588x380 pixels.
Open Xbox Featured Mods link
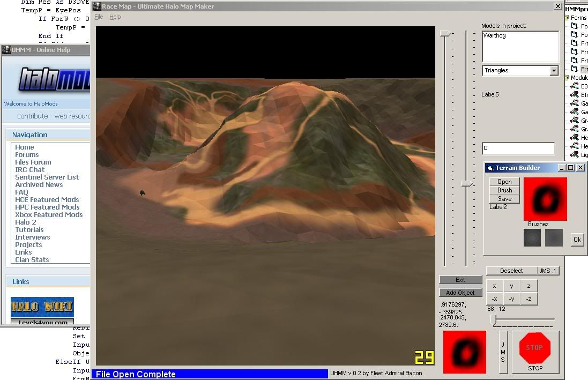click(x=49, y=214)
